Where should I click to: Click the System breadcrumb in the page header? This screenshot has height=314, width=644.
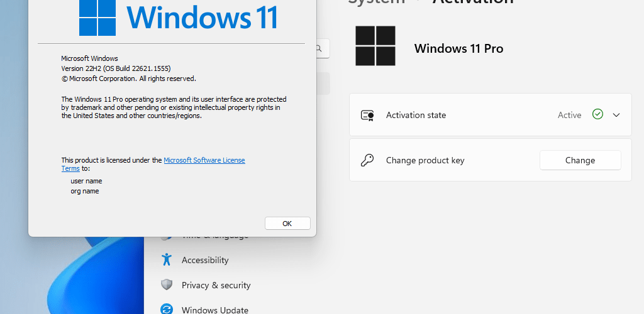pos(376,2)
